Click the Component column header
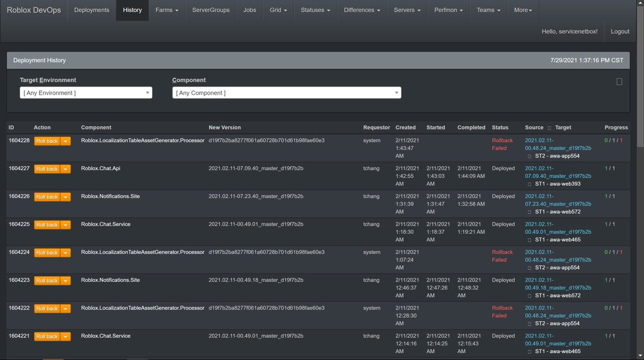644x360 pixels. (96, 128)
